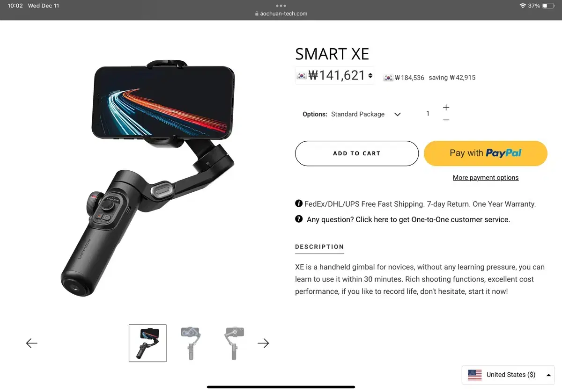Go to the previous product image arrow
Viewport: 562px width, 392px height.
[32, 343]
